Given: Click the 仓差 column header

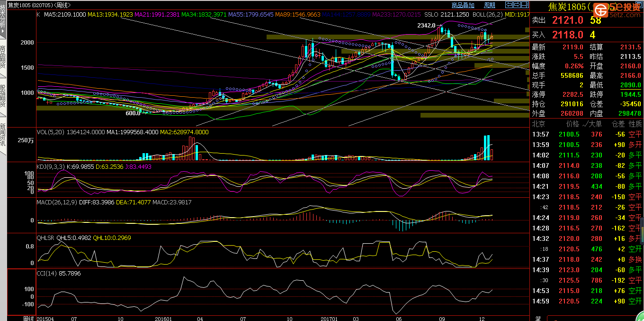Looking at the screenshot, I should pos(618,124).
